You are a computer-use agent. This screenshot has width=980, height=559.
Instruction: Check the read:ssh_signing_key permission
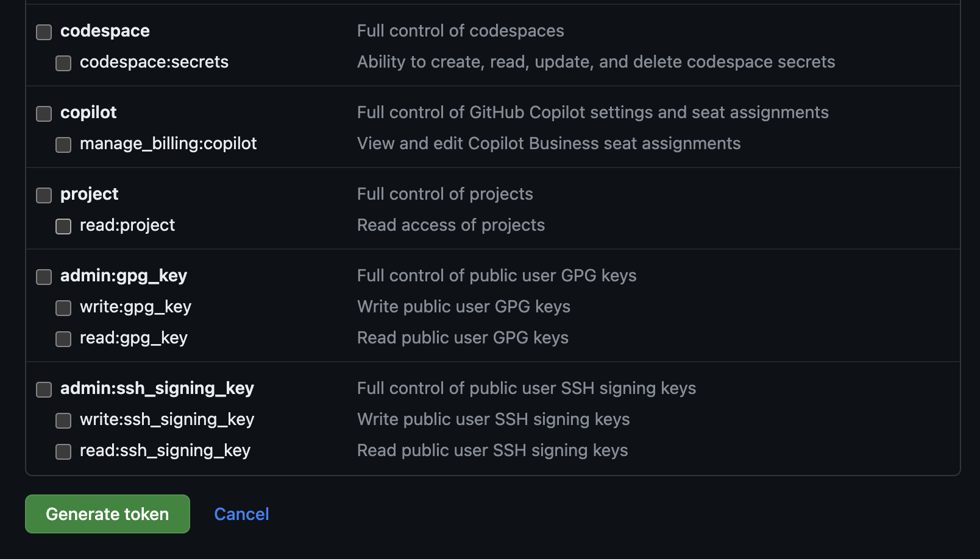pos(63,451)
